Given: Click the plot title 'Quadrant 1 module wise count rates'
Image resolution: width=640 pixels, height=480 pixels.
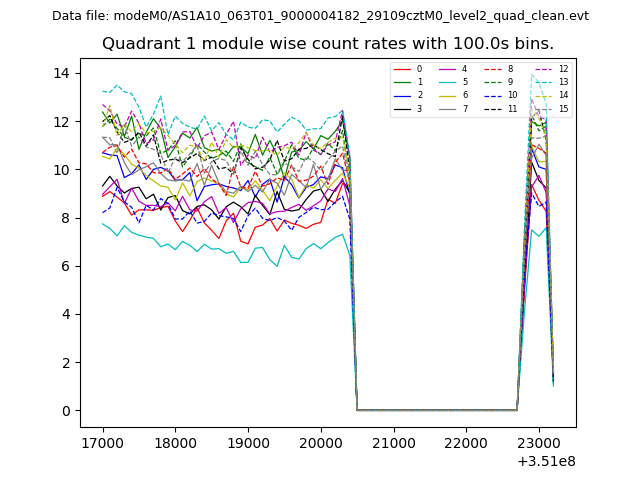Looking at the screenshot, I should tap(327, 44).
